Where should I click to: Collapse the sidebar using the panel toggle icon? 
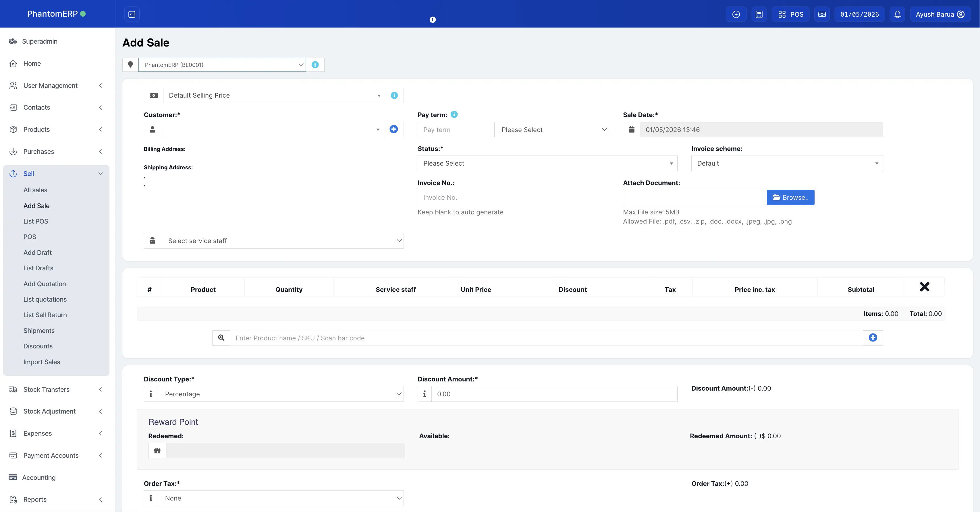coord(132,14)
